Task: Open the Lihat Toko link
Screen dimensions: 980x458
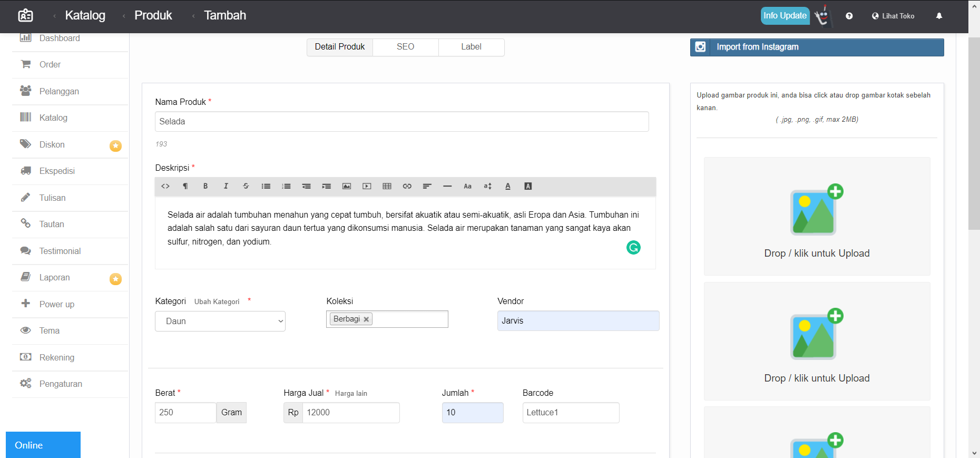Action: click(x=893, y=16)
